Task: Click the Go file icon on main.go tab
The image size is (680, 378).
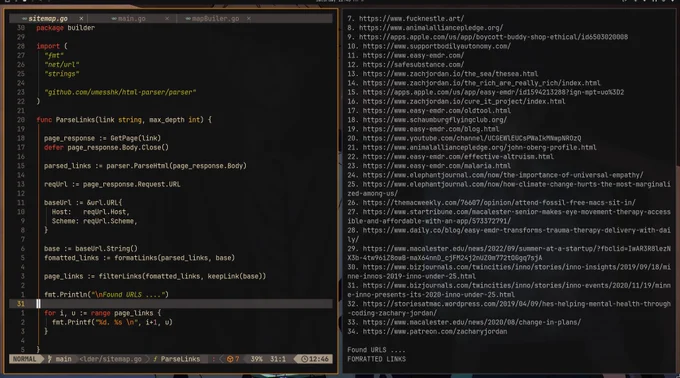Action: coord(114,19)
